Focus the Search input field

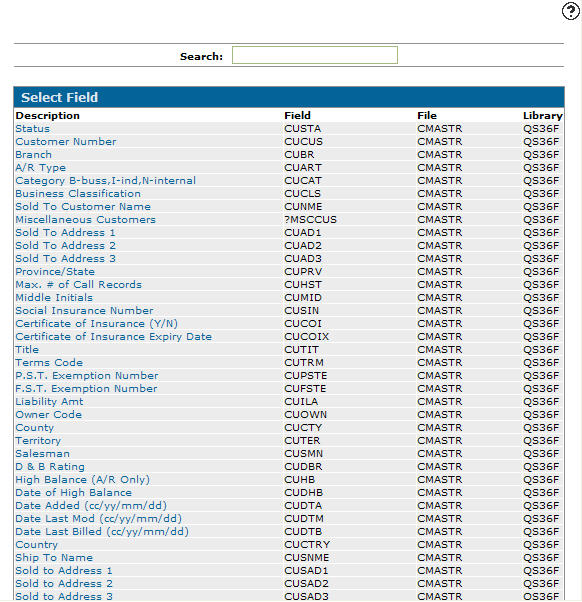point(315,55)
